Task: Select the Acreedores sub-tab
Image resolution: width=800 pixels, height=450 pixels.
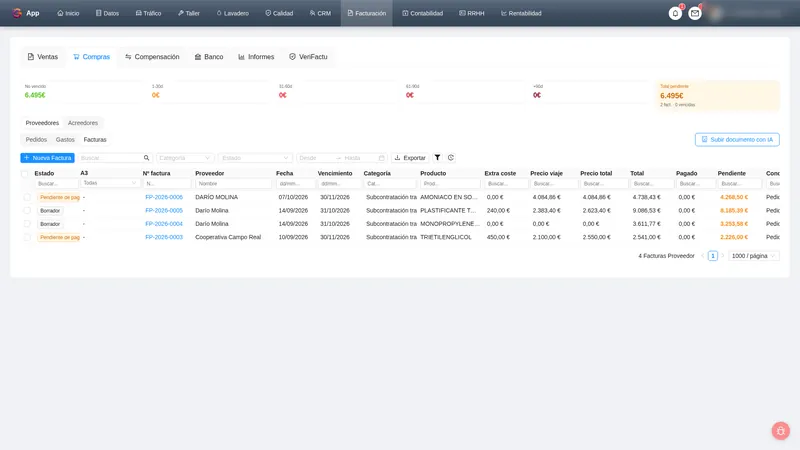Action: (x=83, y=123)
